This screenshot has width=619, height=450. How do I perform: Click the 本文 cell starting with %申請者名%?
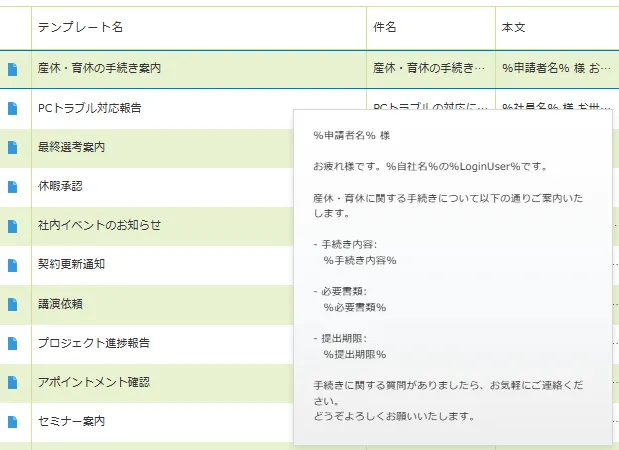click(x=556, y=69)
